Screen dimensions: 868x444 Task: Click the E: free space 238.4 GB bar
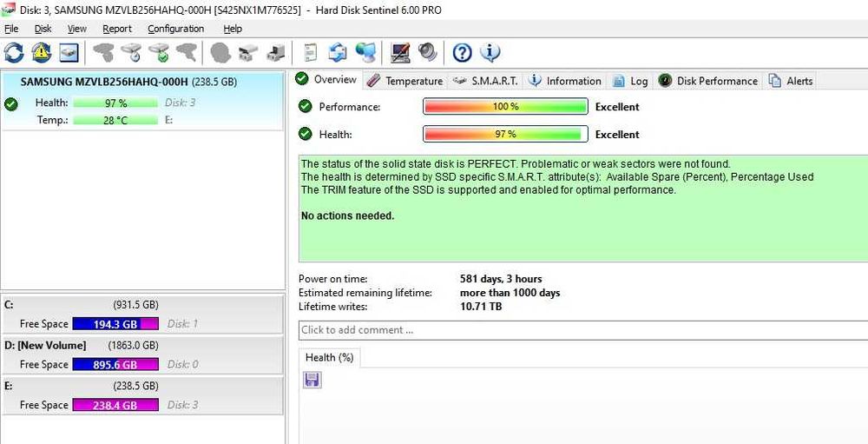click(x=115, y=405)
